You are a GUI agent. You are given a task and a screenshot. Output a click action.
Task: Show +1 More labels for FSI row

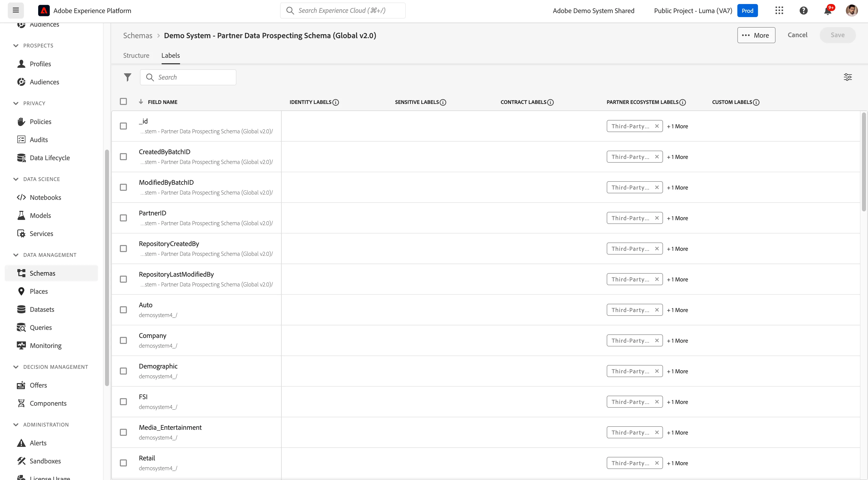(x=677, y=402)
